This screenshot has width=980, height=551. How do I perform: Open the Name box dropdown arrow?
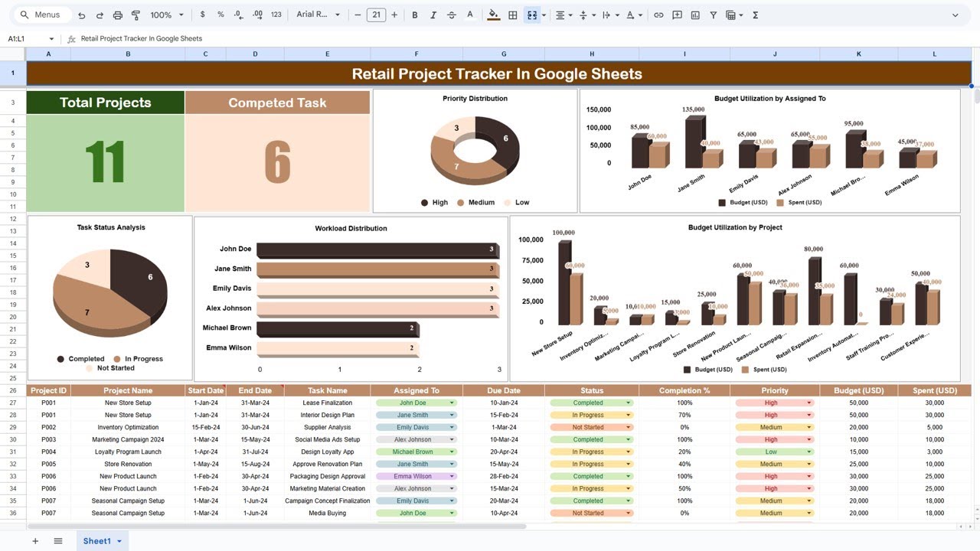(x=51, y=38)
